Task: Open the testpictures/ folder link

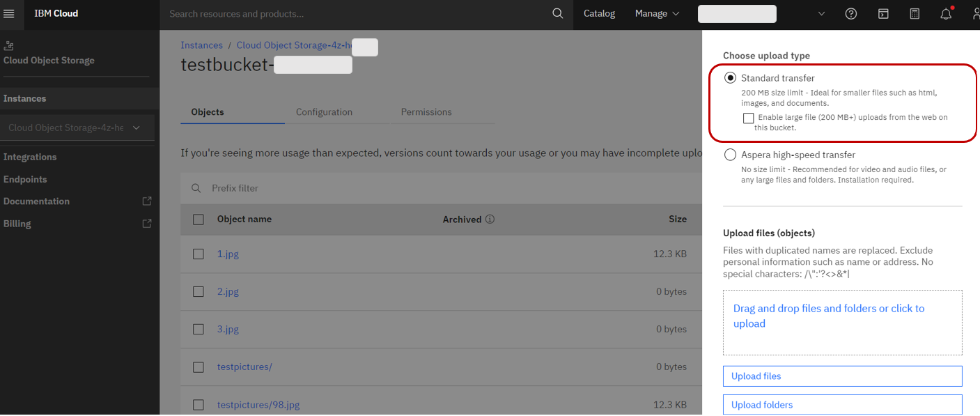Action: [244, 367]
